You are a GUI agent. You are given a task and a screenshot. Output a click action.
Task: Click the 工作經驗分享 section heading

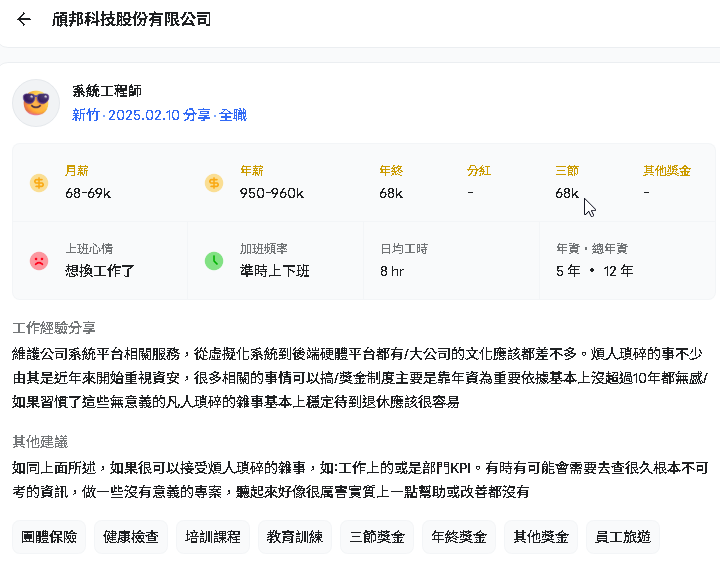coord(54,328)
